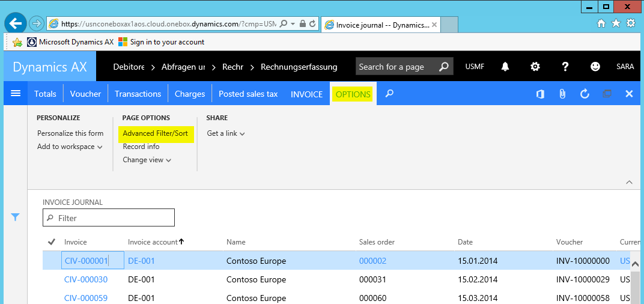Click the paperclip attachments icon
Viewport: 644px width, 304px height.
[562, 94]
